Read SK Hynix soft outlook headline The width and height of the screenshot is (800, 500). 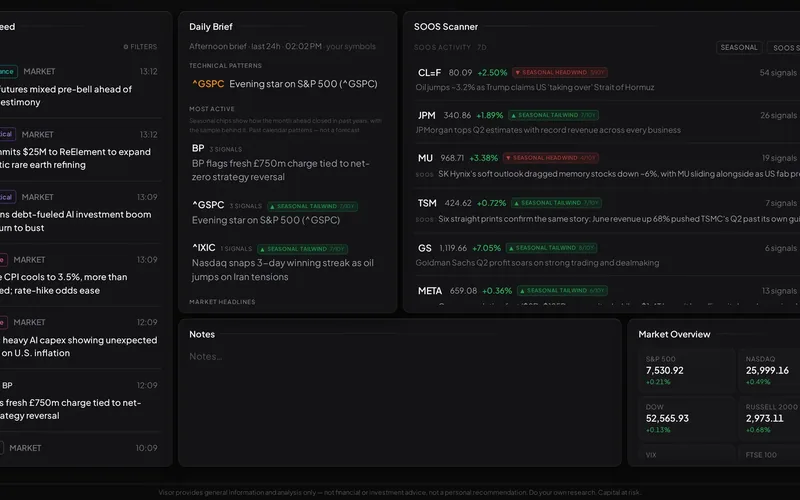618,174
